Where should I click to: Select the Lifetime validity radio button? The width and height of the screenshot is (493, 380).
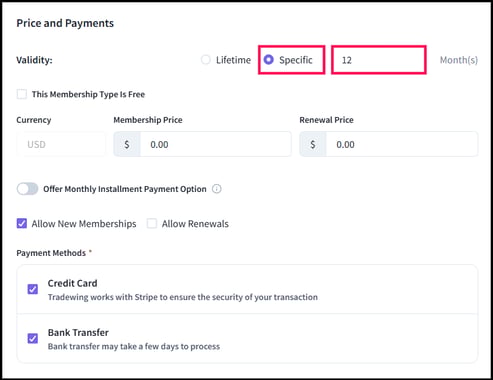point(206,60)
